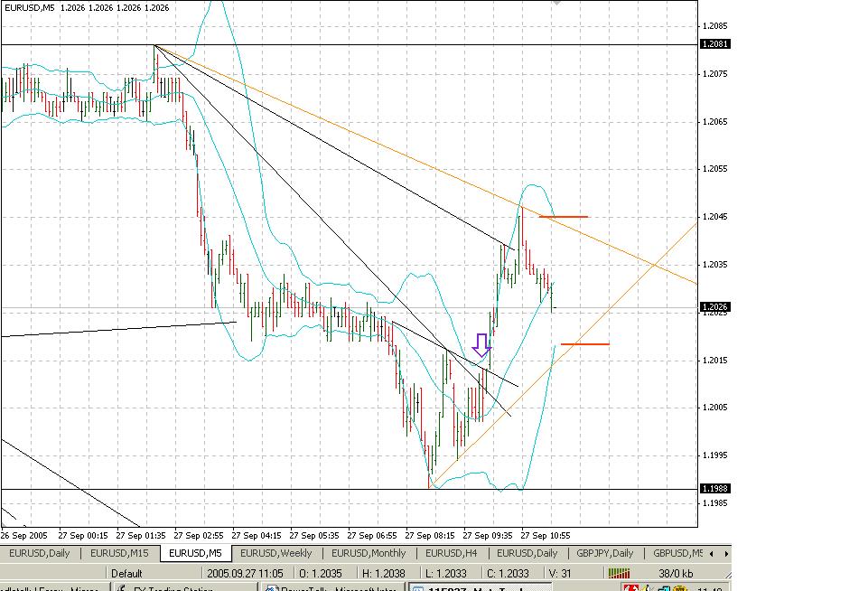The image size is (868, 591).
Task: Click the H: 1.2038 status value
Action: click(x=383, y=573)
